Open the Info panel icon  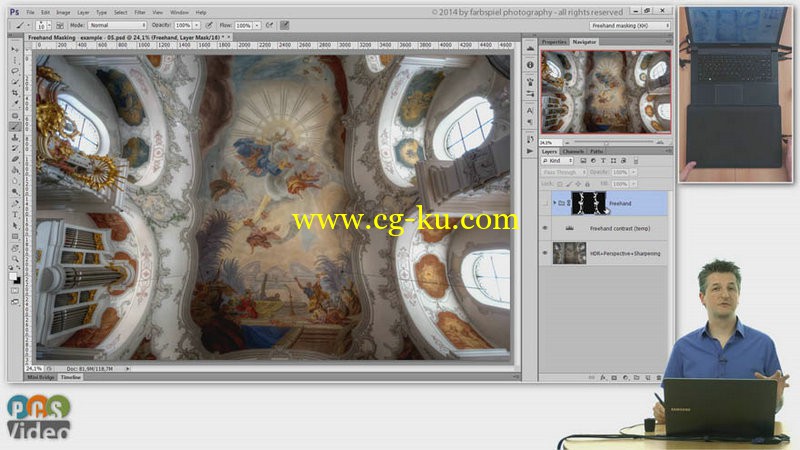[x=530, y=65]
